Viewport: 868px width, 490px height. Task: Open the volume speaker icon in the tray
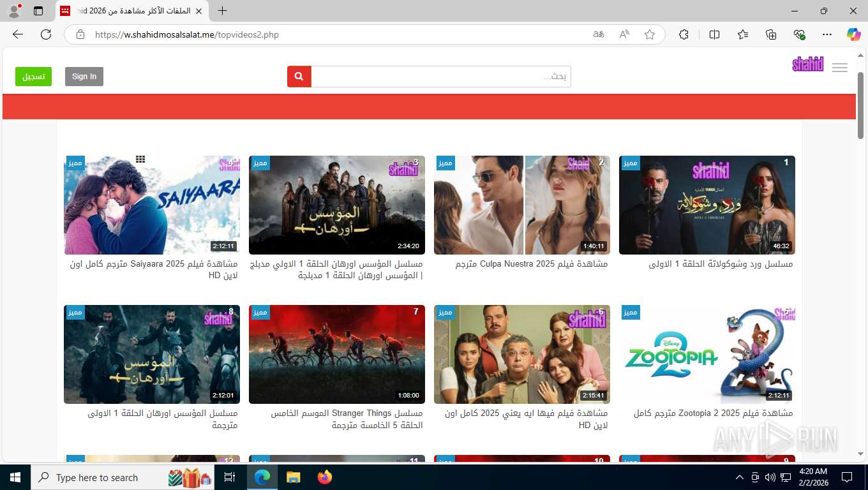(x=770, y=477)
